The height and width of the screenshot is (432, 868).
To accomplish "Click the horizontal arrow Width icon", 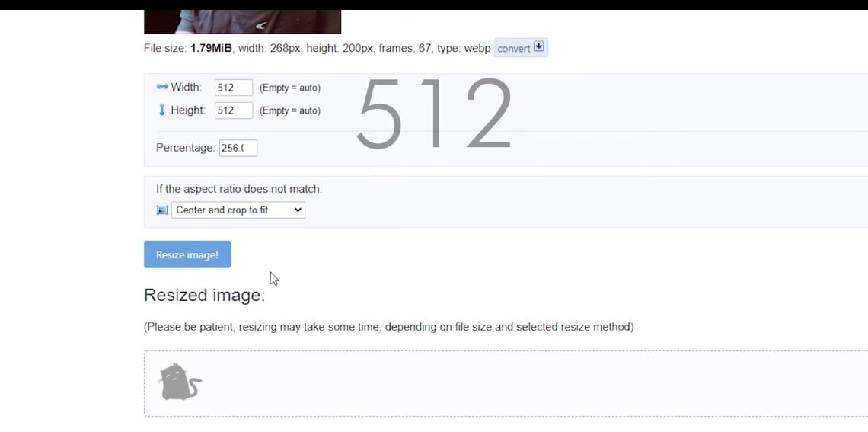I will point(162,87).
